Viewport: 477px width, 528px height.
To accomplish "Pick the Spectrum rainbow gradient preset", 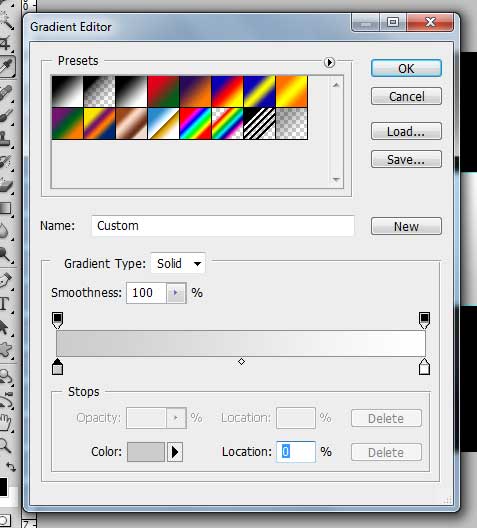I will pyautogui.click(x=196, y=124).
